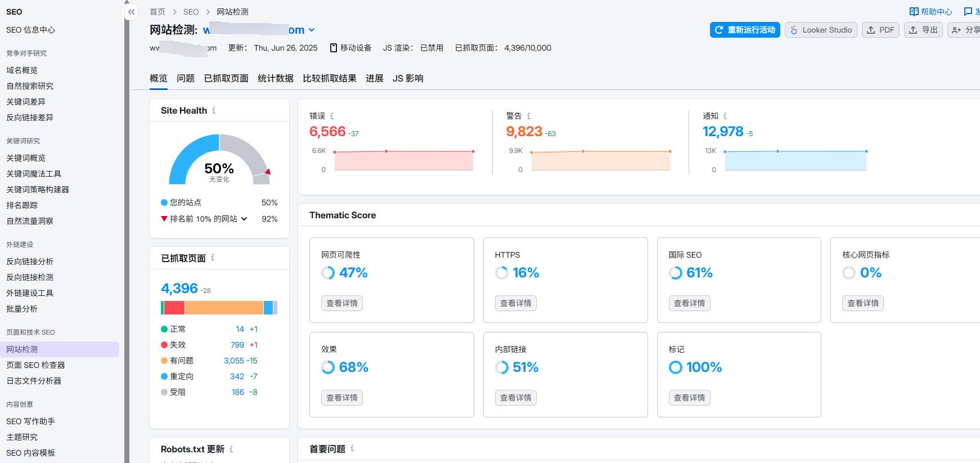
Task: Click the sidebar vertical scrollbar
Action: (x=127, y=231)
